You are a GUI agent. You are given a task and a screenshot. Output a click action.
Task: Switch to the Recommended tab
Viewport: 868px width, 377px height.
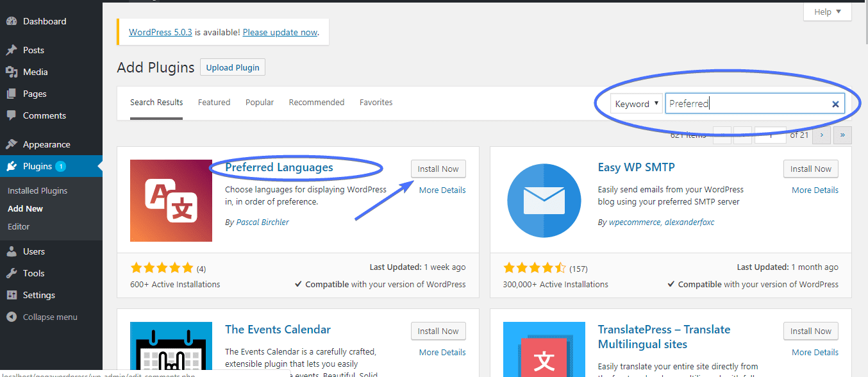click(x=317, y=103)
